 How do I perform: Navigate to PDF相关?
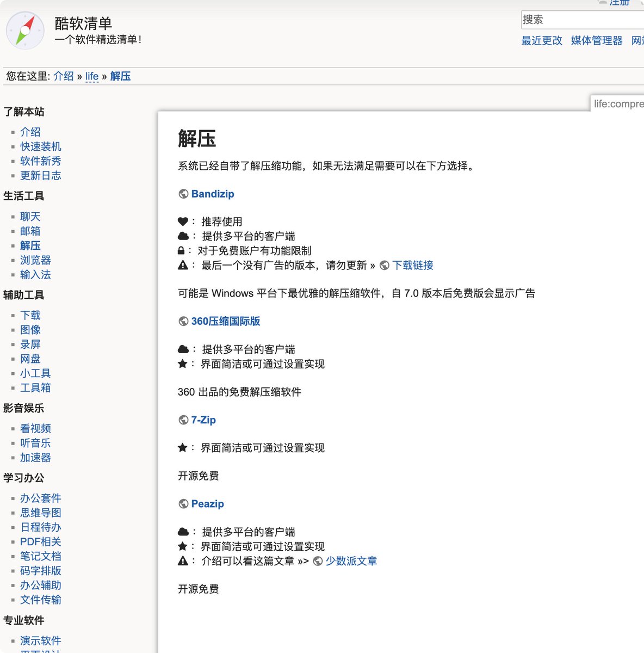[41, 542]
